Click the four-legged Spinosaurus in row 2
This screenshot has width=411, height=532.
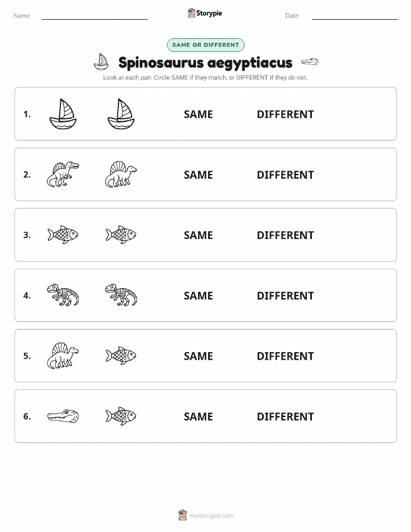tap(121, 175)
